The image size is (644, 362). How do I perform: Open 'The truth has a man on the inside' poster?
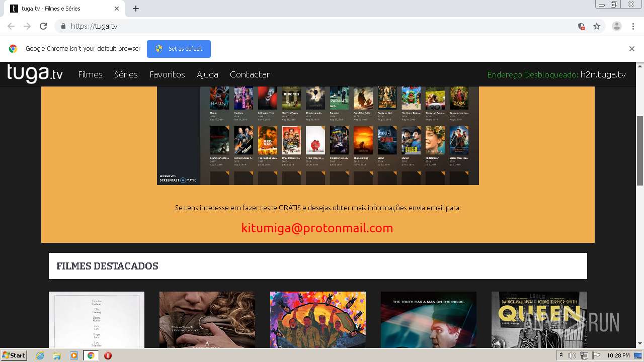coord(429,320)
